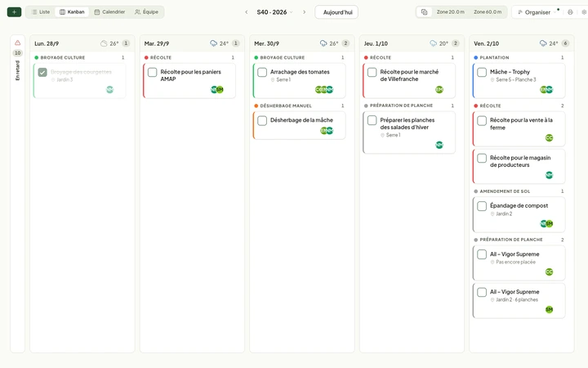Uncheck Broyage des courgettes task
This screenshot has width=588, height=368.
(x=42, y=72)
